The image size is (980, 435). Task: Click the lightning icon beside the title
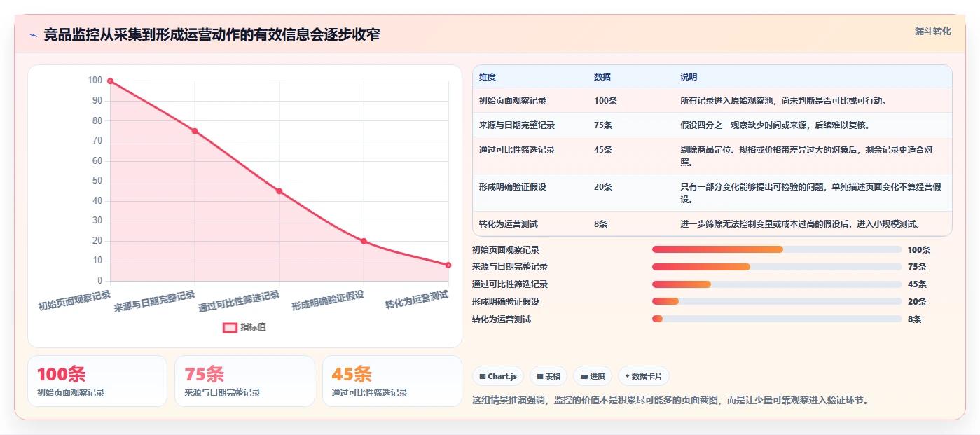34,35
